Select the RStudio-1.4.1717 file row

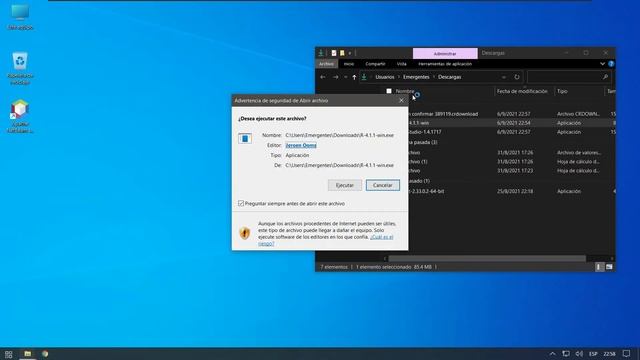511,132
